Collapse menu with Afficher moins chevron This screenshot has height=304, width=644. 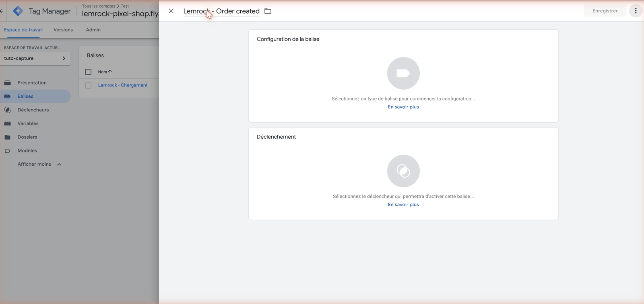click(59, 164)
